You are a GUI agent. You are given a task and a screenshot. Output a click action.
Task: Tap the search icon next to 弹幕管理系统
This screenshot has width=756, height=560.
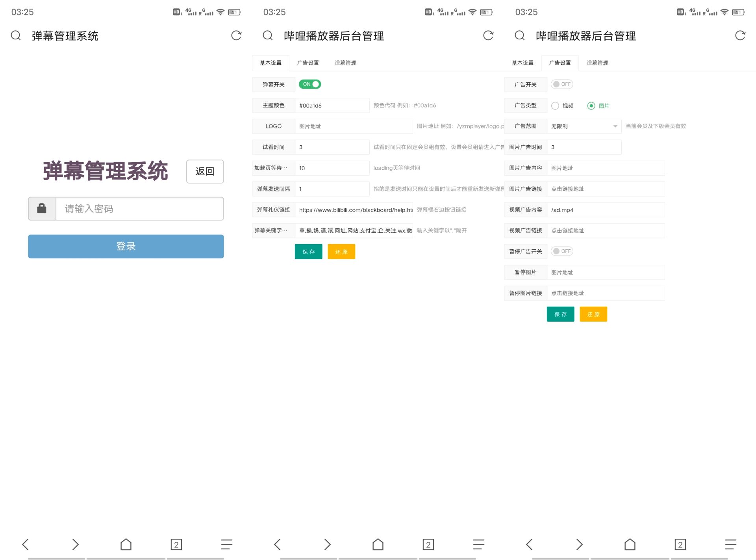coord(16,35)
